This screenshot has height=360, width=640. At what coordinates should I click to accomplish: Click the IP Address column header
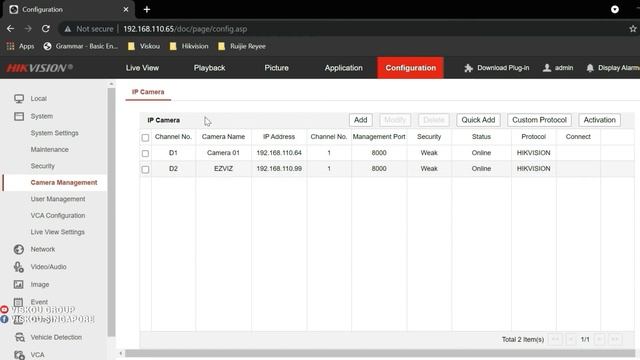(279, 137)
